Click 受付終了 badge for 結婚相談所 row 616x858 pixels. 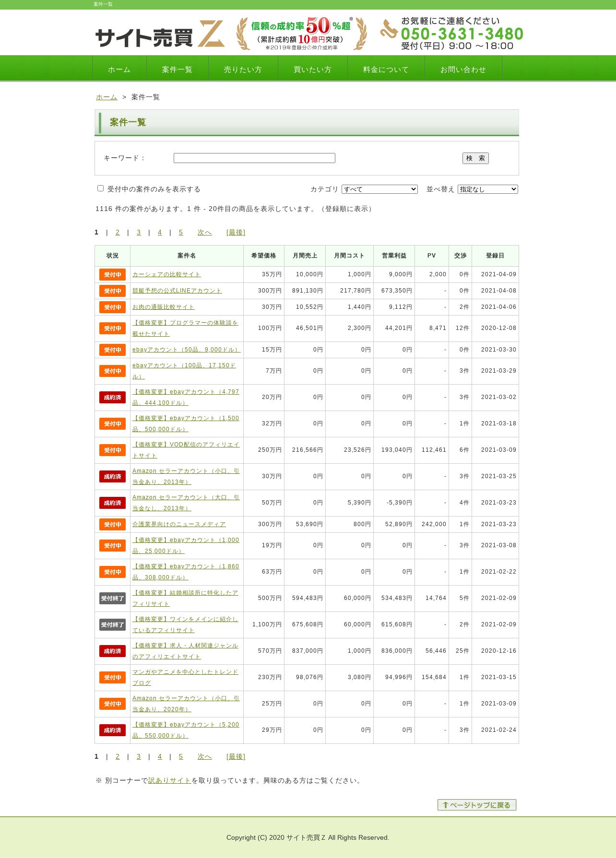(x=112, y=598)
